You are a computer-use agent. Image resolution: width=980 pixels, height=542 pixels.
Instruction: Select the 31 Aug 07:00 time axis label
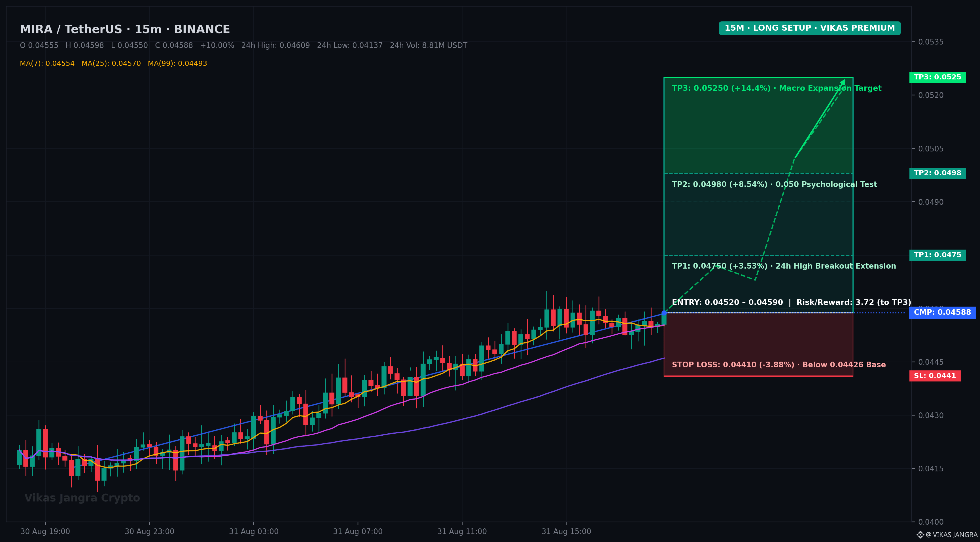pyautogui.click(x=358, y=532)
